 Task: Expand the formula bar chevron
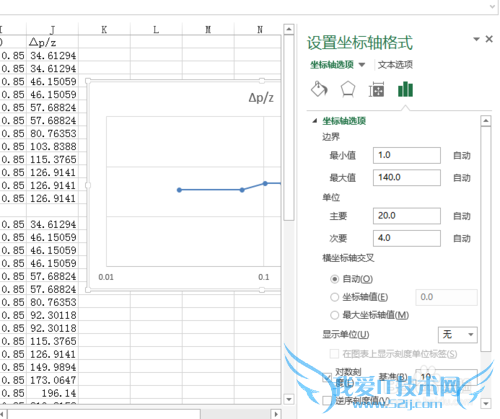493,6
